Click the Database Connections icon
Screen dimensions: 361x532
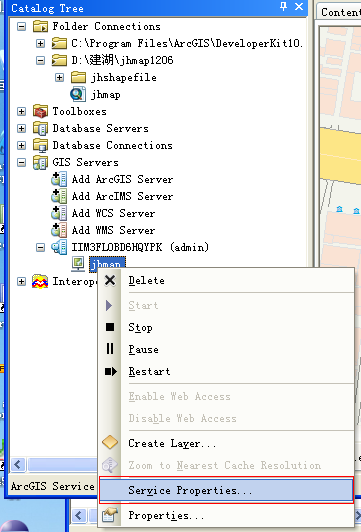coord(40,145)
